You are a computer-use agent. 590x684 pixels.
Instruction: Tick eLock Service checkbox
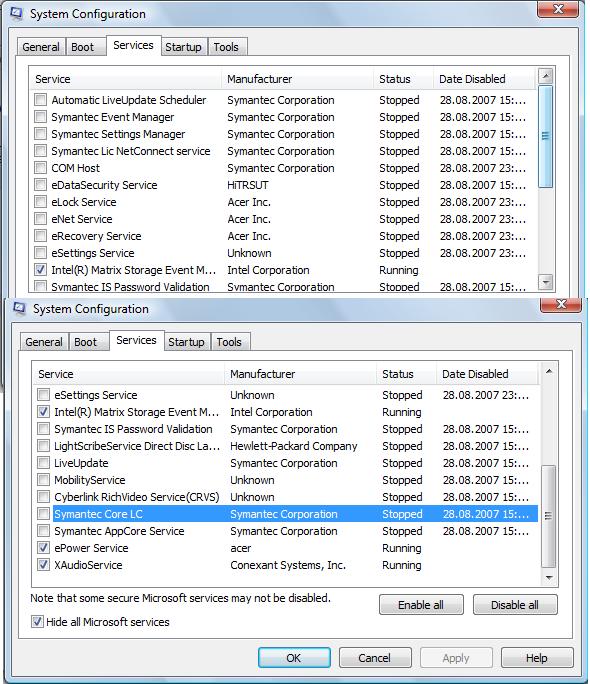tap(41, 202)
